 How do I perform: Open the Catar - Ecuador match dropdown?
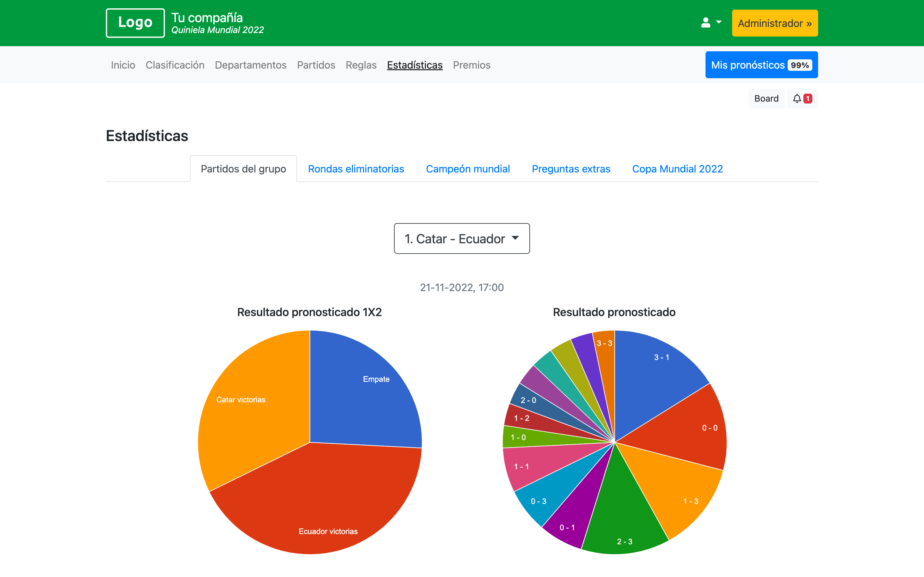462,238
